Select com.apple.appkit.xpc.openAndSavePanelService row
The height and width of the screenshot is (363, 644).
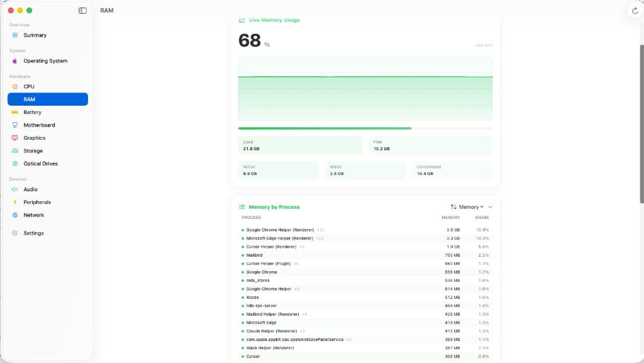pyautogui.click(x=365, y=340)
